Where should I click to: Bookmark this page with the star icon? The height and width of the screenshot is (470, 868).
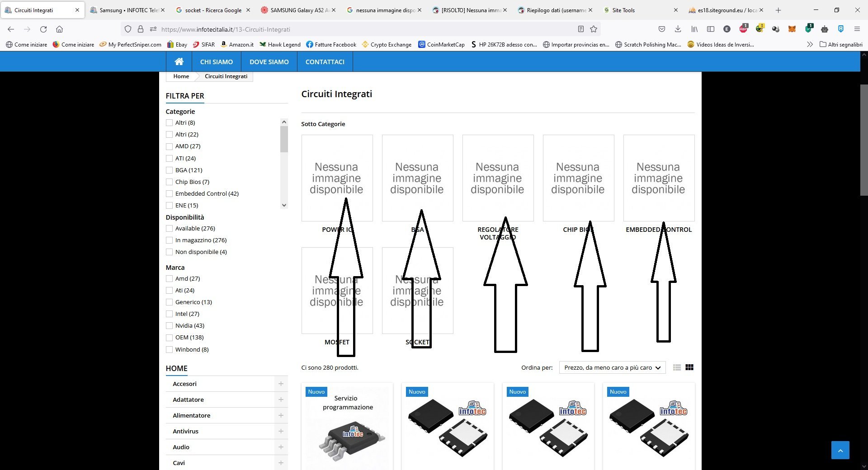pyautogui.click(x=594, y=29)
